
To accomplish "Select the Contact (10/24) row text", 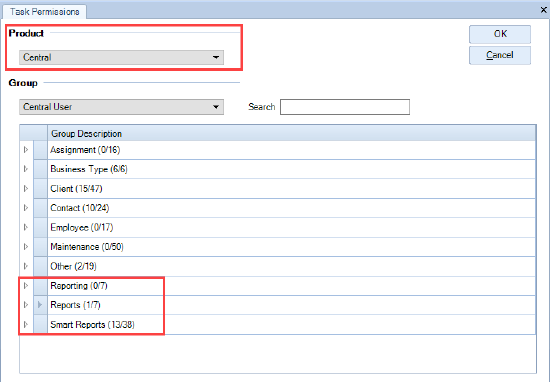I will 80,208.
